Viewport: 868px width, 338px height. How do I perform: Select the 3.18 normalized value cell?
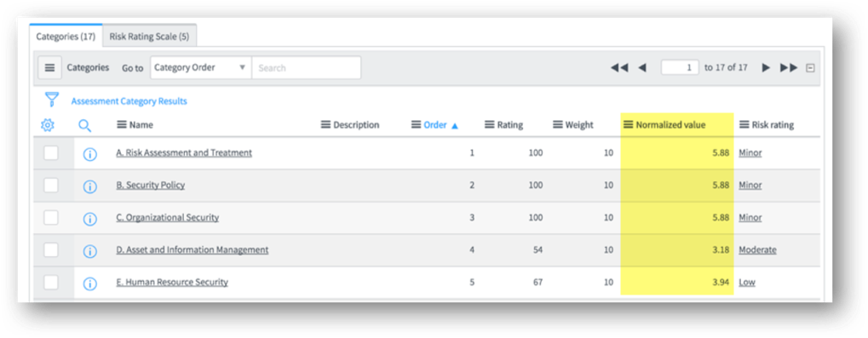point(677,250)
